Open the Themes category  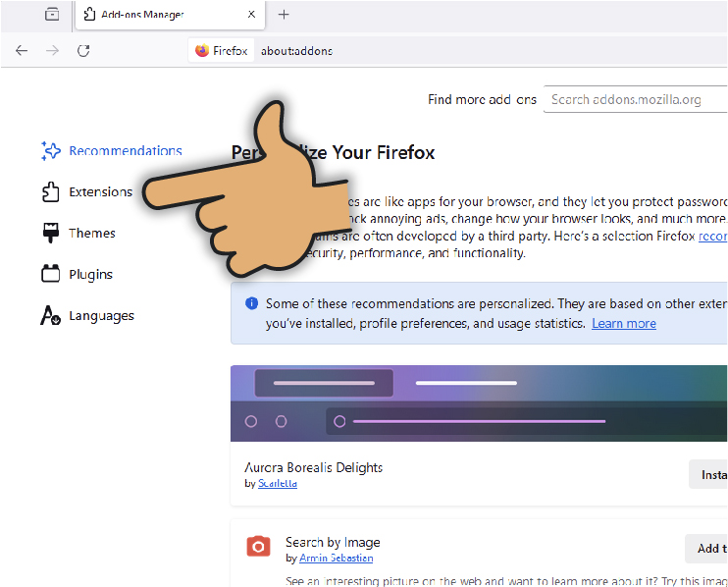point(92,234)
